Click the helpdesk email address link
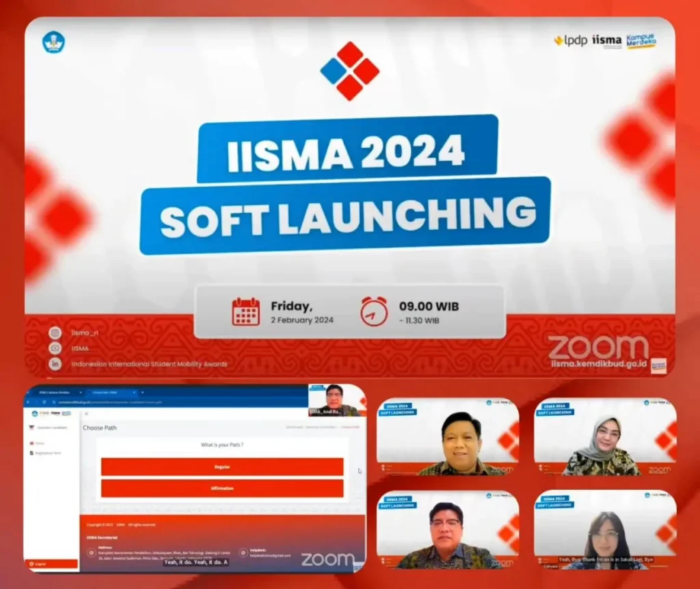 [270, 555]
